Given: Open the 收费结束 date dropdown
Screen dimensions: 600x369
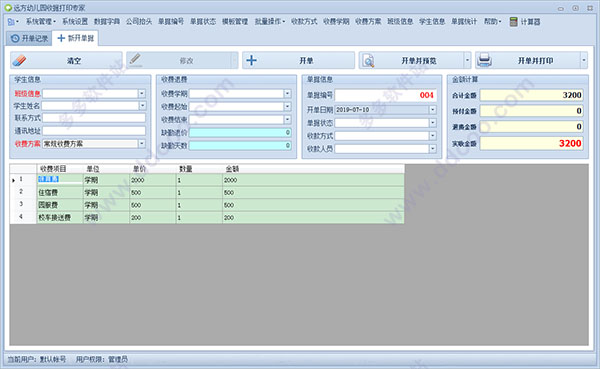Looking at the screenshot, I should click(287, 119).
